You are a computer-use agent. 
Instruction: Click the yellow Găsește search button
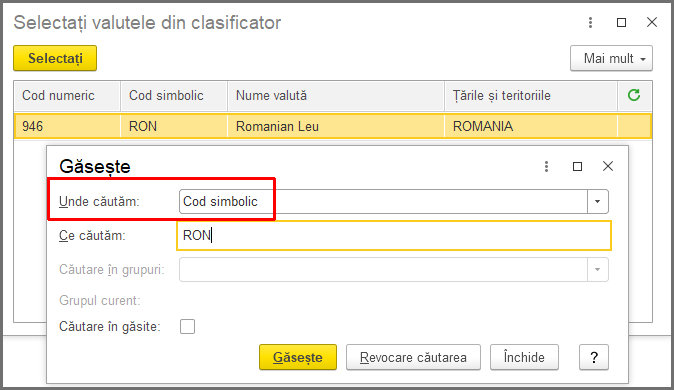[x=298, y=357]
